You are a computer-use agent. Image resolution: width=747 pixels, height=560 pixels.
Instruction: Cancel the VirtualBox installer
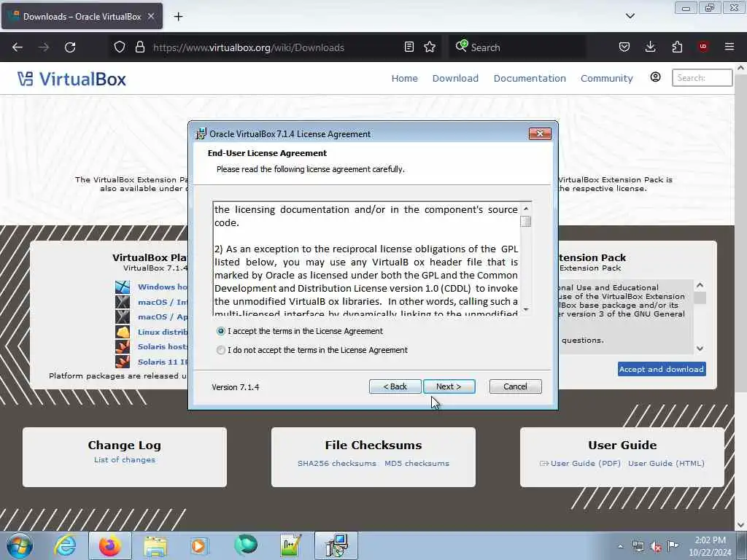[x=516, y=386]
